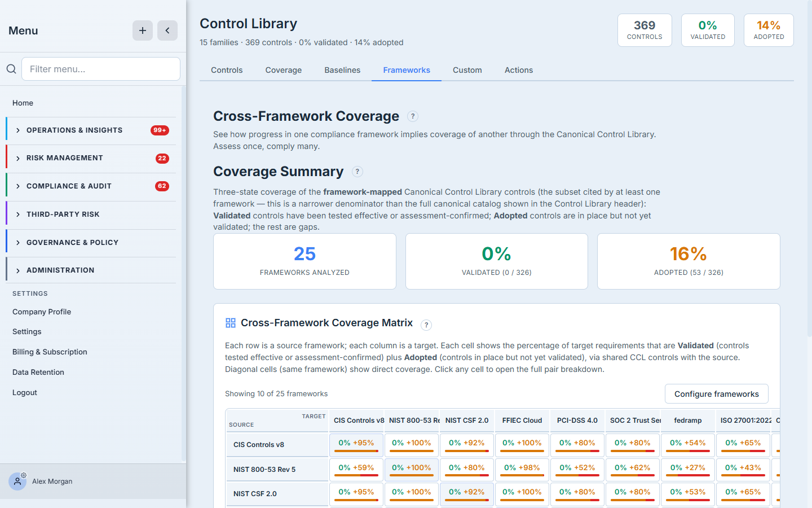812x508 pixels.
Task: Open Data Retention page
Action: [38, 372]
